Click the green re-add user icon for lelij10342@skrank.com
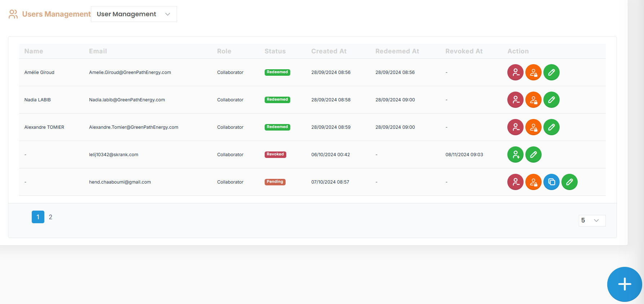Image resolution: width=644 pixels, height=304 pixels. (x=515, y=155)
